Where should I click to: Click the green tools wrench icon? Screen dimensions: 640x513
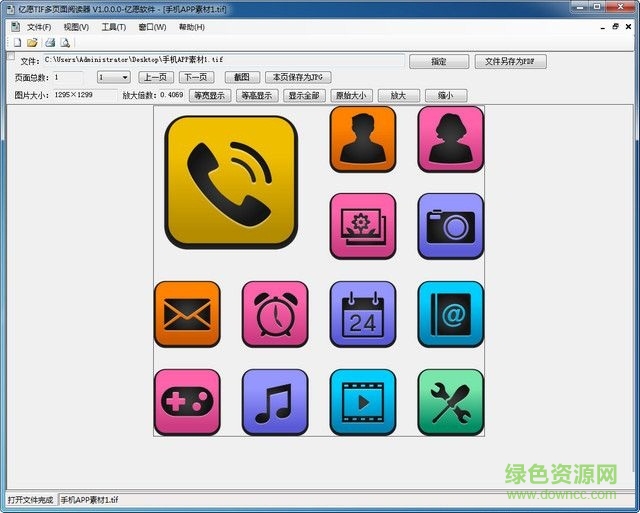pos(451,402)
